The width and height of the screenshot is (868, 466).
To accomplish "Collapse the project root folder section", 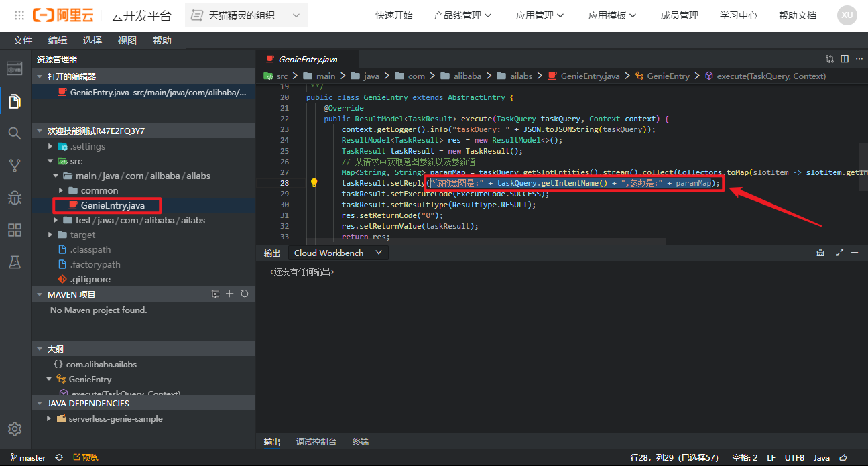I will [x=143, y=131].
